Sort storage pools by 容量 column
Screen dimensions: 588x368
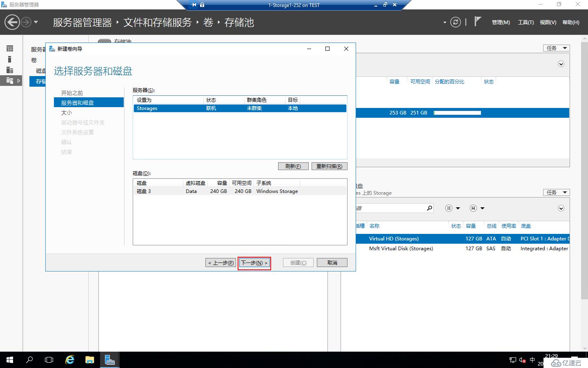pyautogui.click(x=394, y=81)
